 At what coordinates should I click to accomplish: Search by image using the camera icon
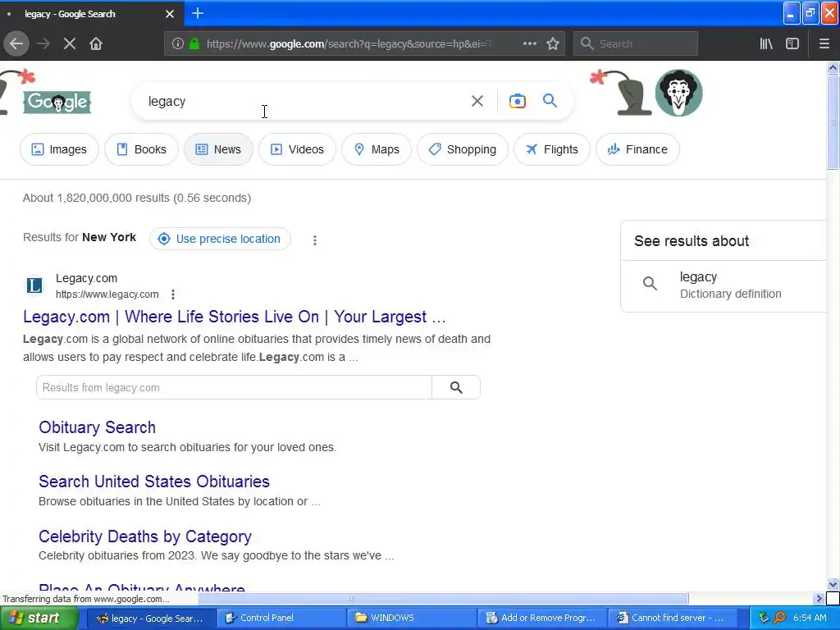(x=517, y=101)
